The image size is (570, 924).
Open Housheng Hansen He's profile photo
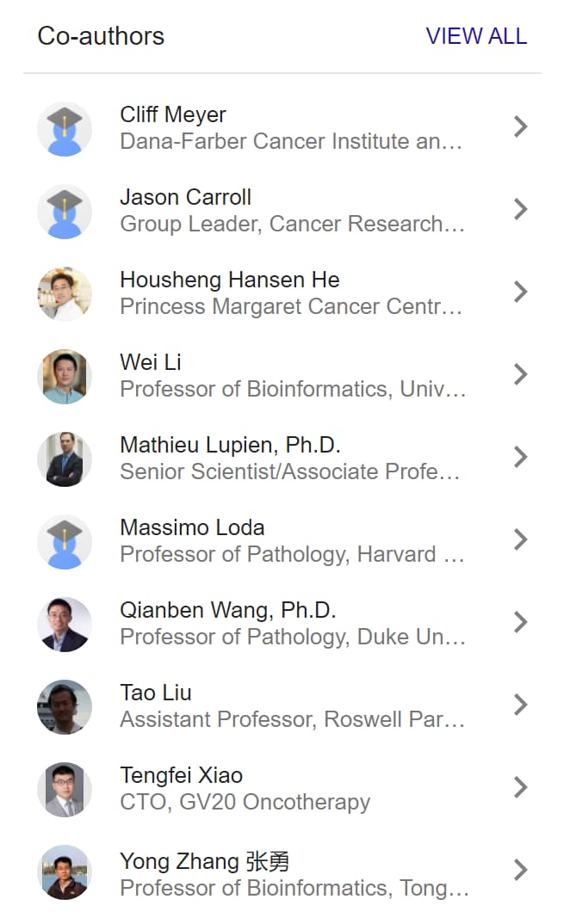tap(65, 293)
